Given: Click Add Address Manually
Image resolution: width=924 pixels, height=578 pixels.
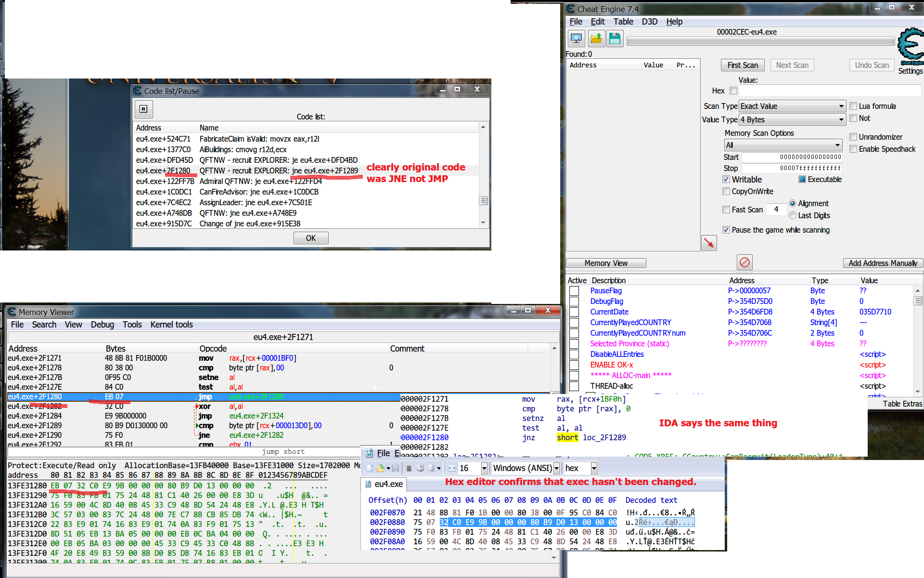Looking at the screenshot, I should tap(883, 263).
